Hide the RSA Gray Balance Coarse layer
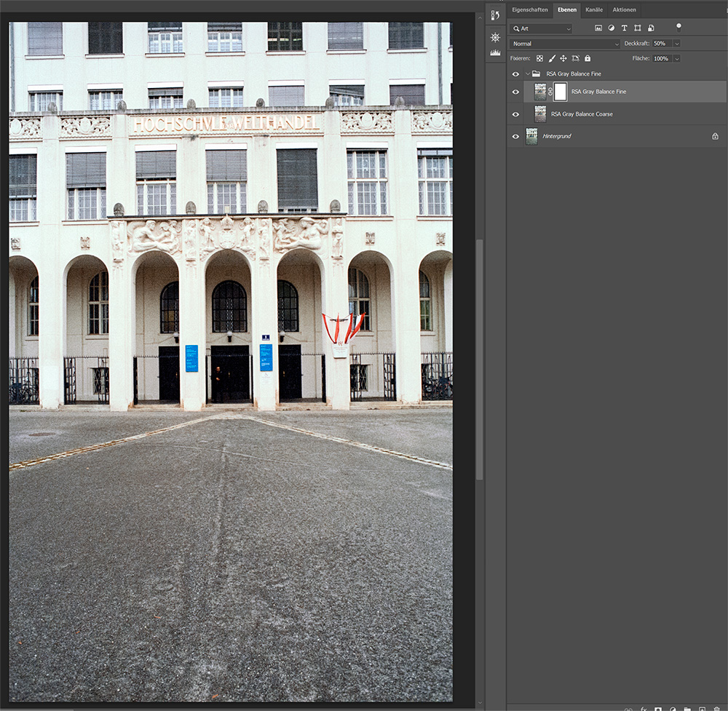 (515, 114)
